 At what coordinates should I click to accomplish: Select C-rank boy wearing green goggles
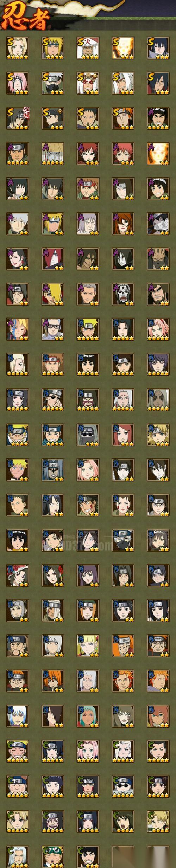point(53,856)
